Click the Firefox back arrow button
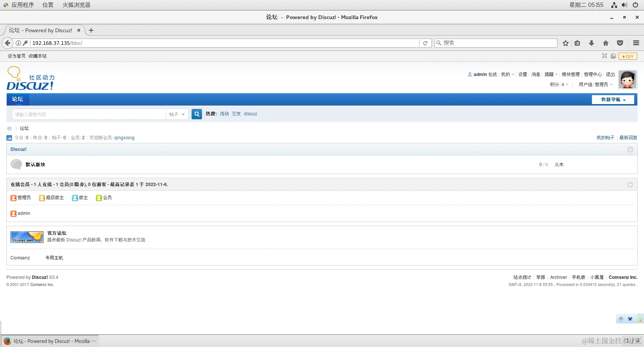The width and height of the screenshot is (644, 347). (7, 43)
